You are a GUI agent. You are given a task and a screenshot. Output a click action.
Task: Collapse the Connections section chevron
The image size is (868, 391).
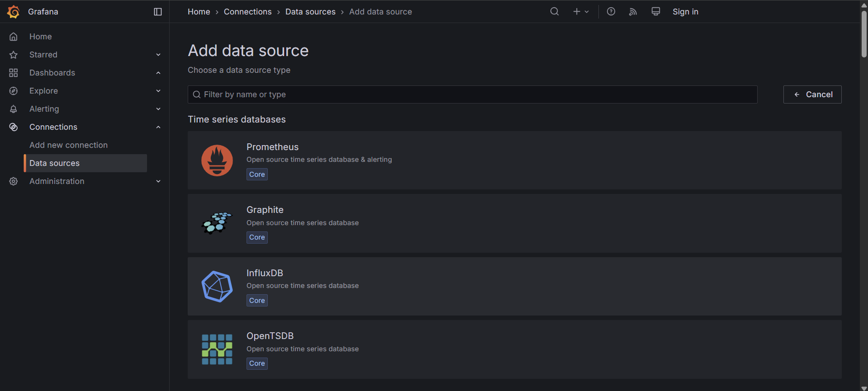pos(158,127)
